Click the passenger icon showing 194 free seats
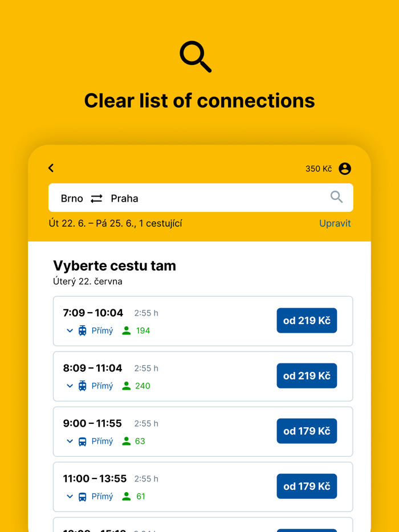Screen dimensions: 399x532 pyautogui.click(x=126, y=330)
